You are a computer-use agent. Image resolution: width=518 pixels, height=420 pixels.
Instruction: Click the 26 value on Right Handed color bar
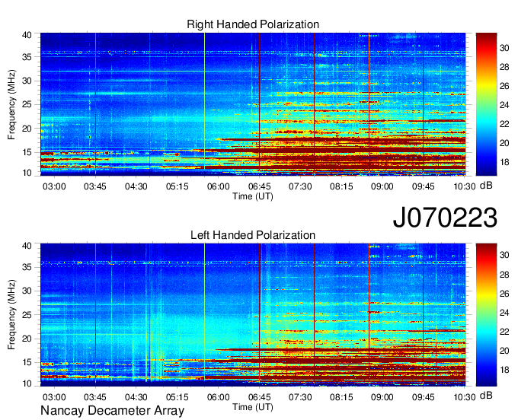point(504,86)
